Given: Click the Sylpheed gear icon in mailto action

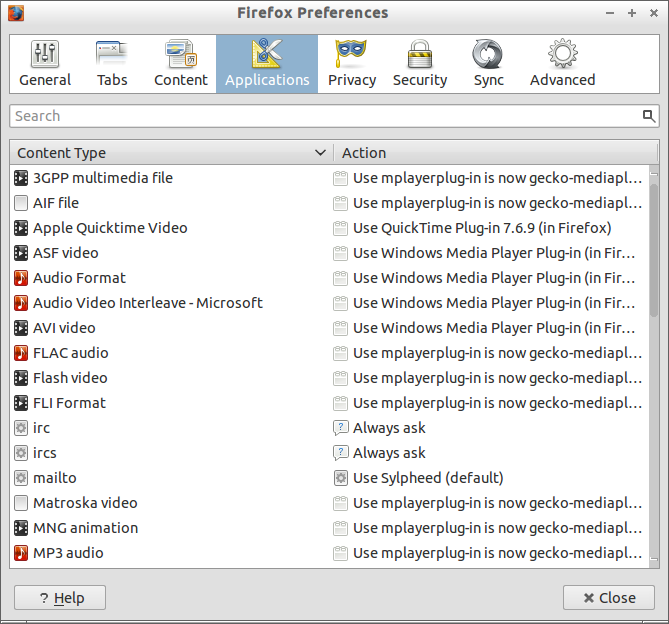Looking at the screenshot, I should click(x=340, y=478).
